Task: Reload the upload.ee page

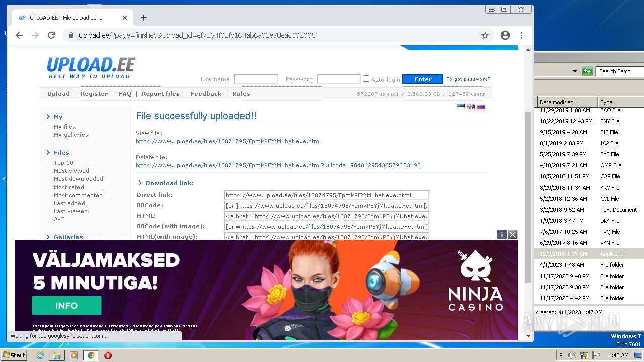Action: (51, 35)
